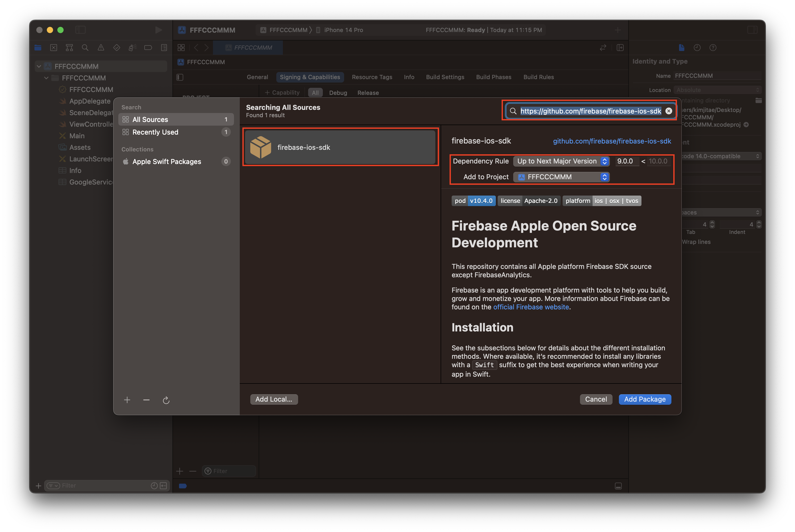
Task: Refresh package collections with the refresh icon
Action: (166, 400)
